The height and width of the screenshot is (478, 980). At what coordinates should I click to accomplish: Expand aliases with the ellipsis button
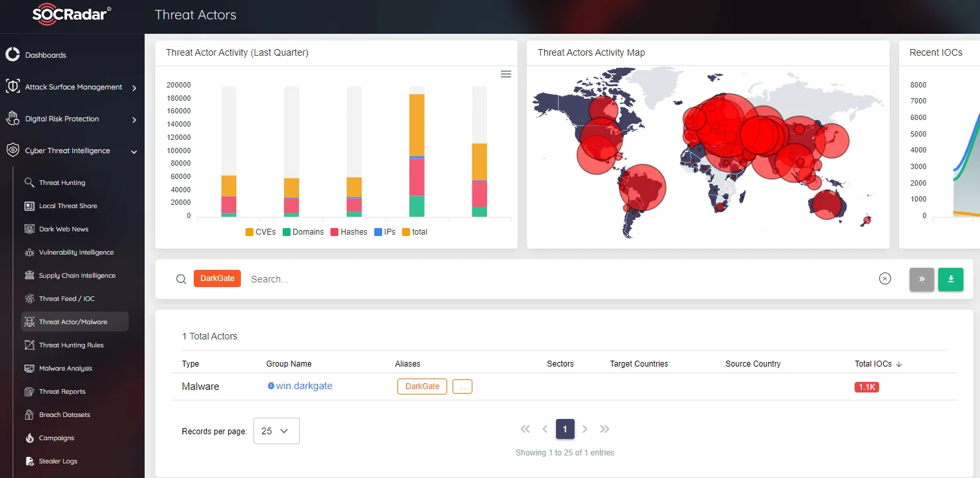(462, 387)
